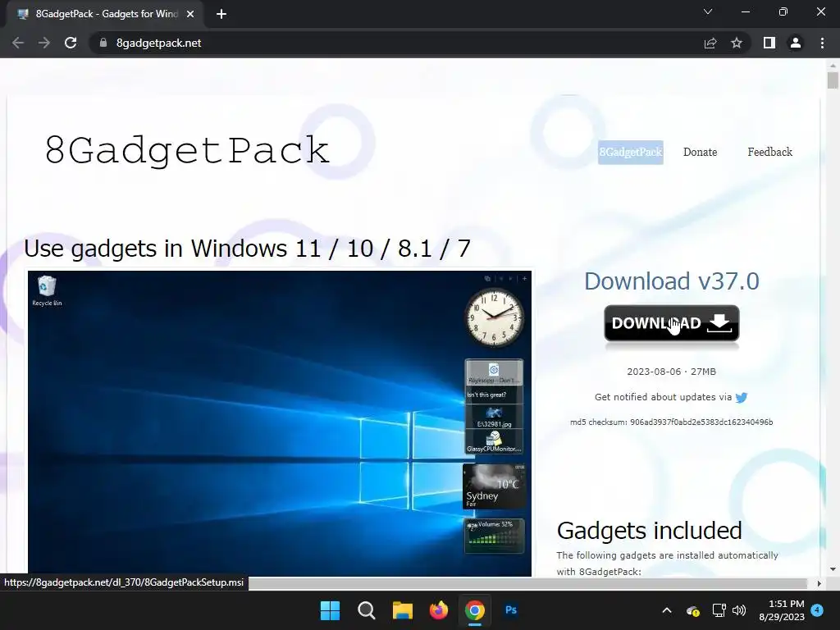Image resolution: width=840 pixels, height=630 pixels.
Task: Open the Donate page
Action: (x=701, y=152)
